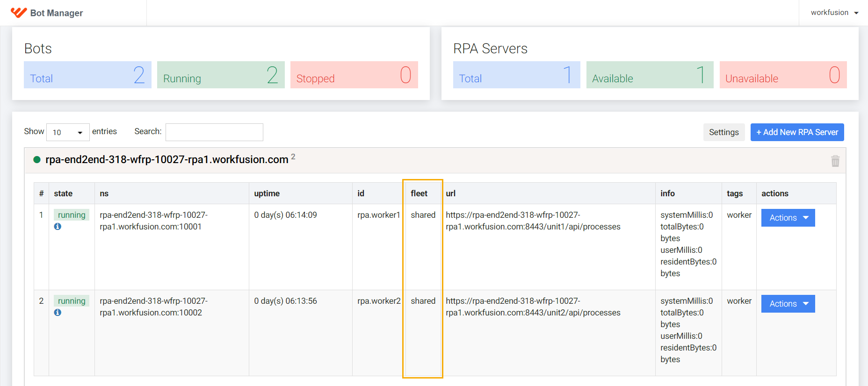Select the RPA Servers Total tile
868x386 pixels.
[517, 75]
